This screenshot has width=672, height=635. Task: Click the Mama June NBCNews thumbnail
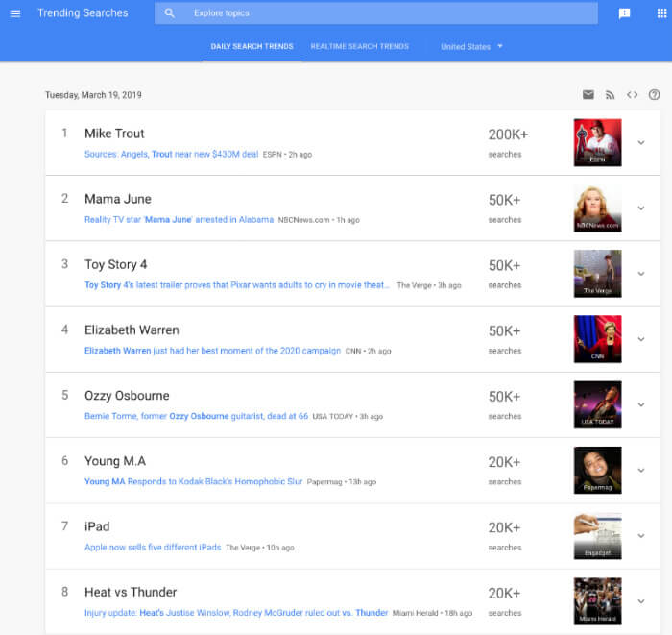tap(598, 208)
